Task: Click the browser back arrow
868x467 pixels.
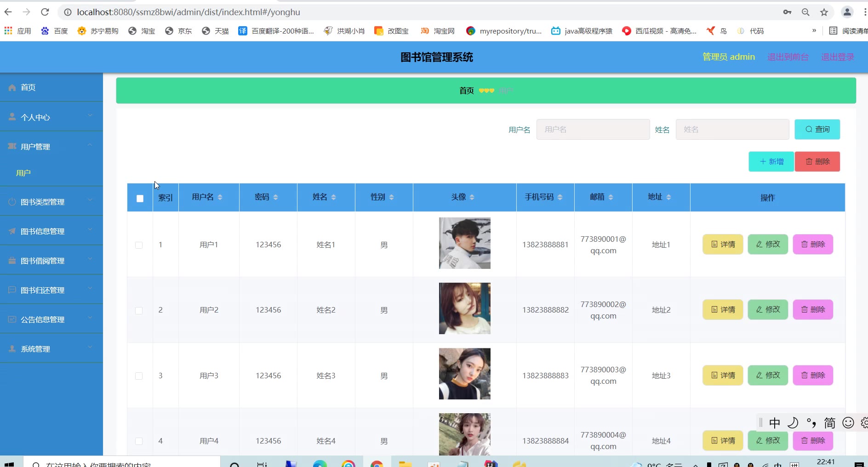Action: point(8,12)
